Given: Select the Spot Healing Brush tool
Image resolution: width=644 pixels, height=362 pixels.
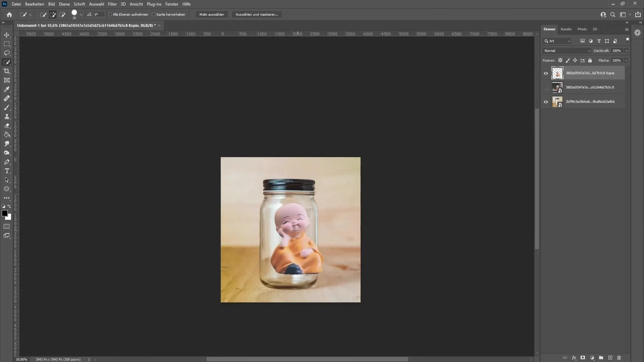Looking at the screenshot, I should tap(7, 98).
